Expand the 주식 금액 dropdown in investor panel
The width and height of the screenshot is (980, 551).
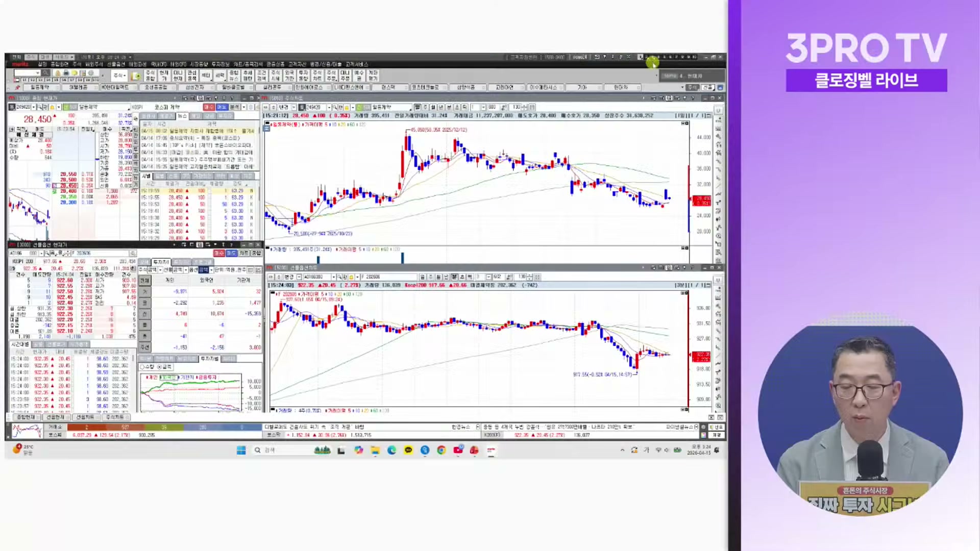(x=160, y=270)
